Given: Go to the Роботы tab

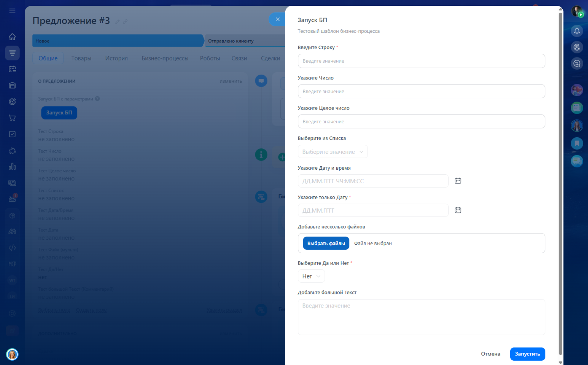Looking at the screenshot, I should [x=210, y=58].
